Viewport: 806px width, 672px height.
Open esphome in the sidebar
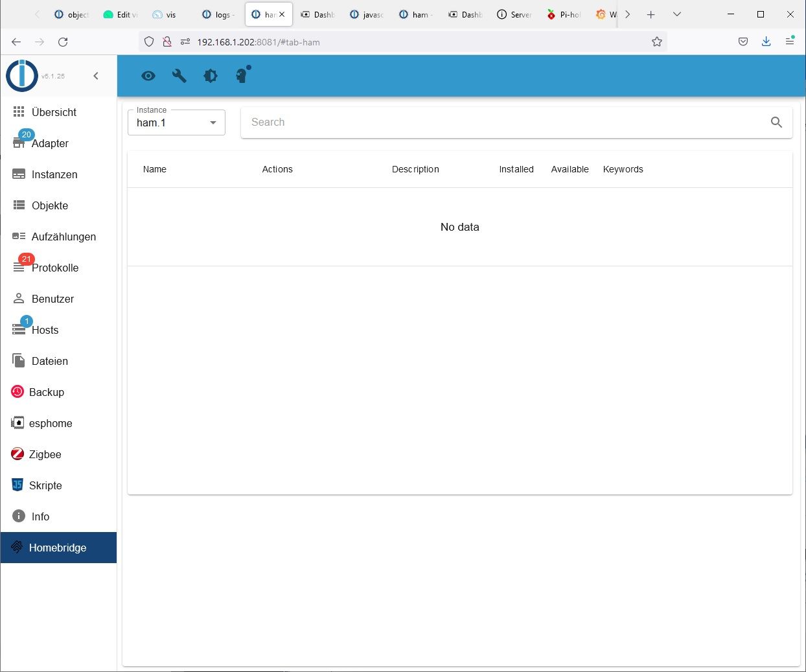(58, 423)
